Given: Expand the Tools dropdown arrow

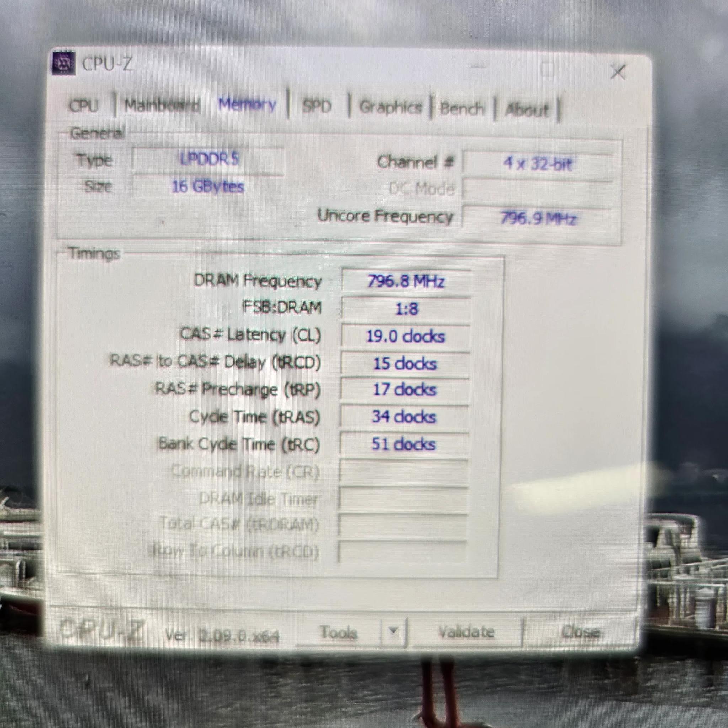Looking at the screenshot, I should point(394,631).
